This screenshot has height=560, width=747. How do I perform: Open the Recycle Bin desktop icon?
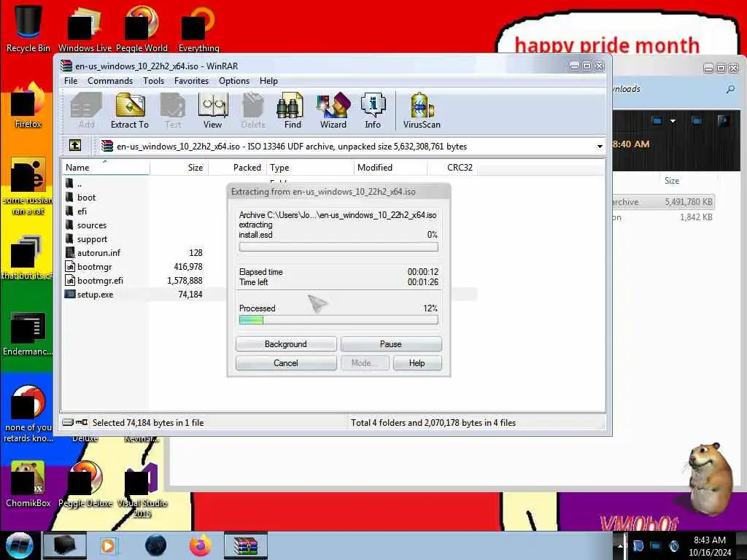(28, 28)
